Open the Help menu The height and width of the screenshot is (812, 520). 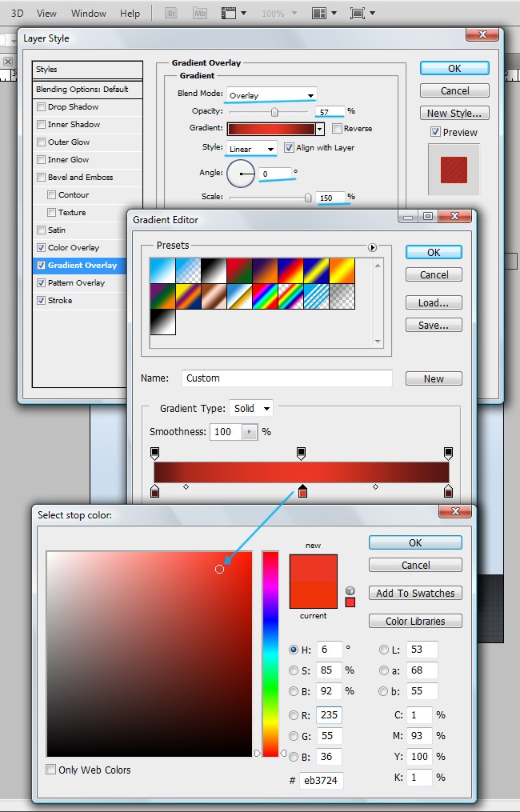coord(130,14)
